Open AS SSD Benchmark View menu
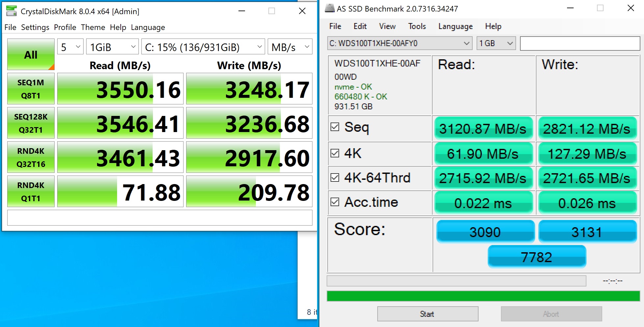The height and width of the screenshot is (327, 644). pyautogui.click(x=387, y=26)
